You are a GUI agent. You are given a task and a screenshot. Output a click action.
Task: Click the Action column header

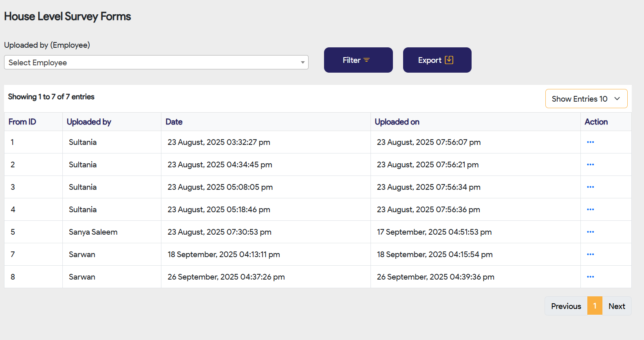point(596,122)
